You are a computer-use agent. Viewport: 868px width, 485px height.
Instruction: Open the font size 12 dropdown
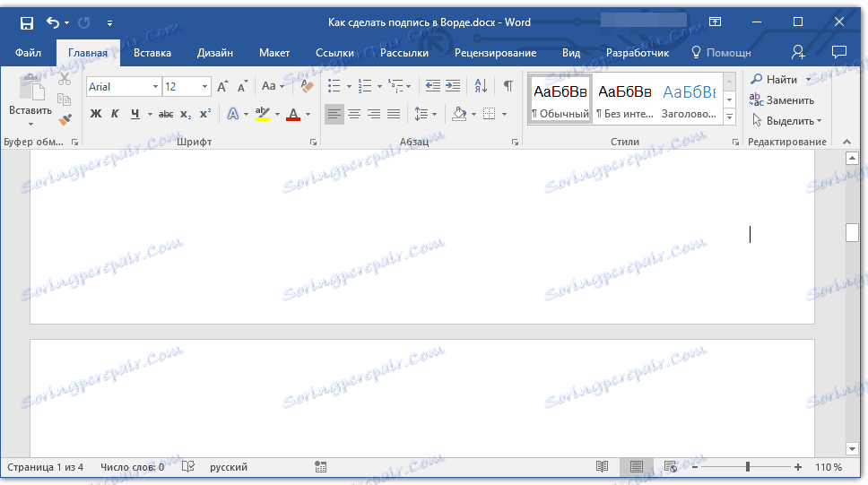click(x=204, y=87)
